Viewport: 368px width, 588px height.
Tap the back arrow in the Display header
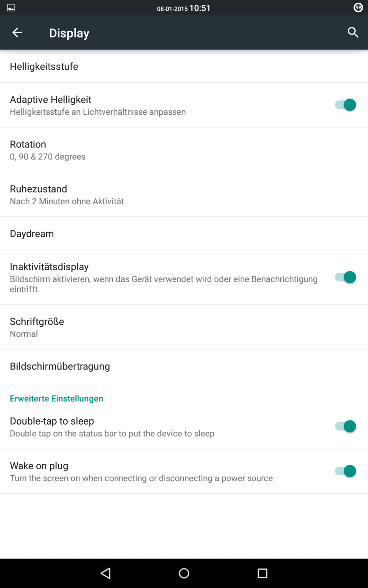point(17,33)
